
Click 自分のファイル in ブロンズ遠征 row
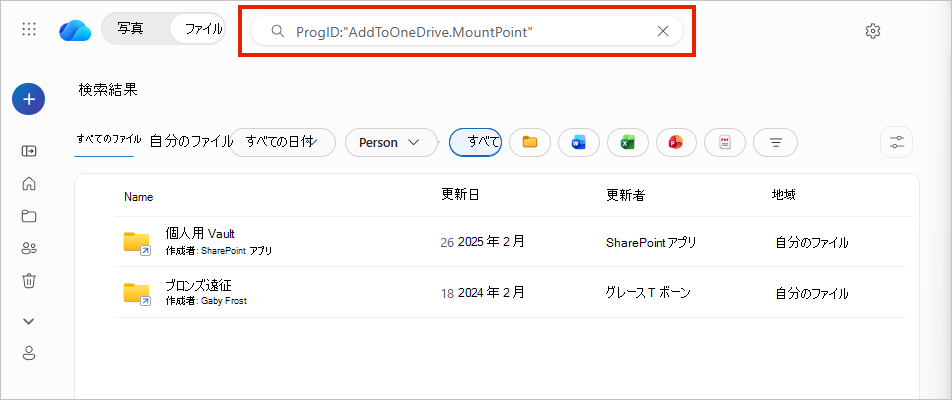(x=812, y=294)
